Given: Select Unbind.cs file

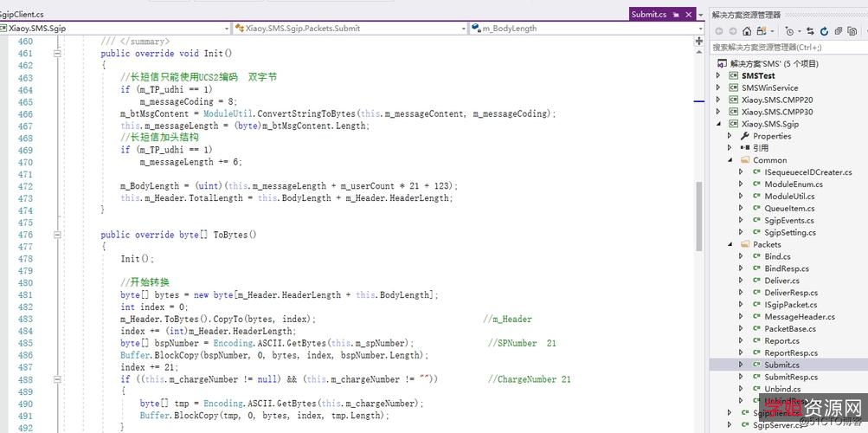Looking at the screenshot, I should coord(782,389).
